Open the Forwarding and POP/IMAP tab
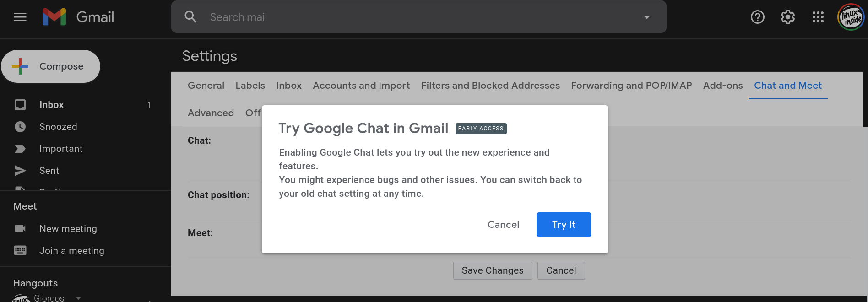Image resolution: width=868 pixels, height=302 pixels. coord(631,86)
